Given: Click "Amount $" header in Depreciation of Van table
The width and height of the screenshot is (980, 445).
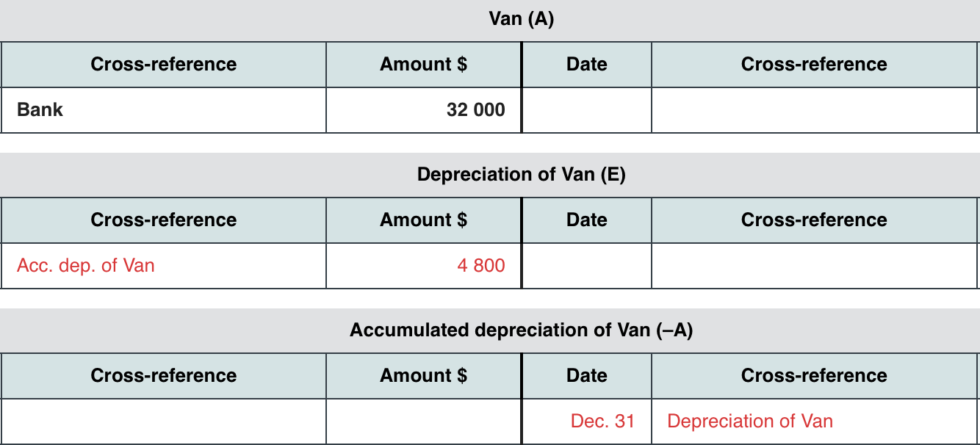Looking at the screenshot, I should point(423,220).
